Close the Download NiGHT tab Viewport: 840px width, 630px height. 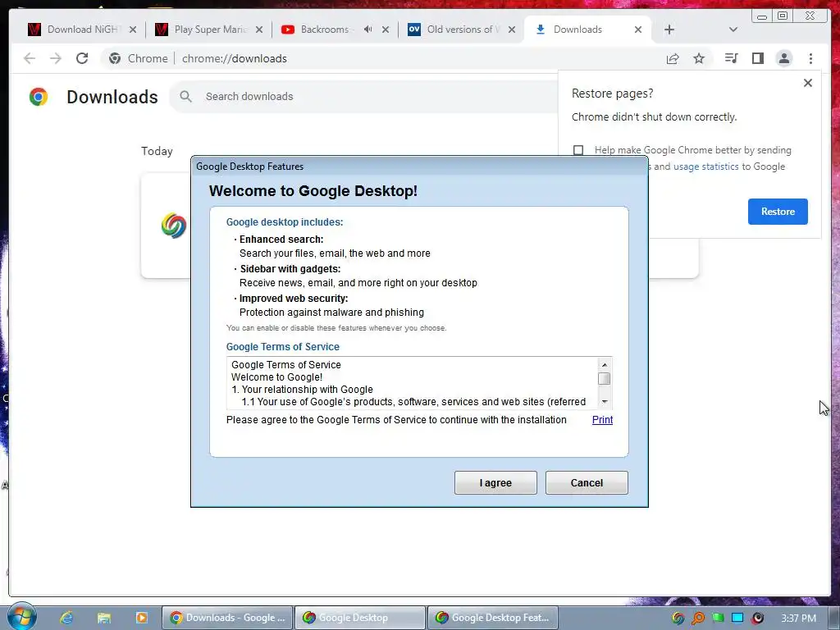click(133, 30)
